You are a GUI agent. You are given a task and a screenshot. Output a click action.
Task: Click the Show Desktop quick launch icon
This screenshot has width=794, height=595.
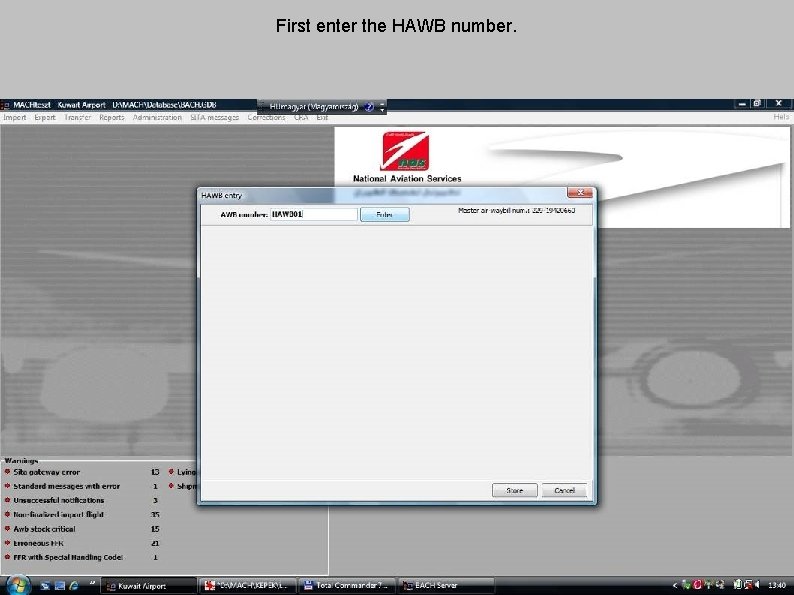[46, 585]
